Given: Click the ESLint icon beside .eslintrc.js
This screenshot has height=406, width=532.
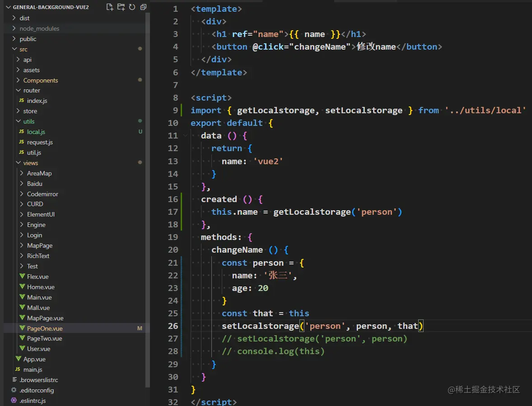Looking at the screenshot, I should [x=14, y=400].
